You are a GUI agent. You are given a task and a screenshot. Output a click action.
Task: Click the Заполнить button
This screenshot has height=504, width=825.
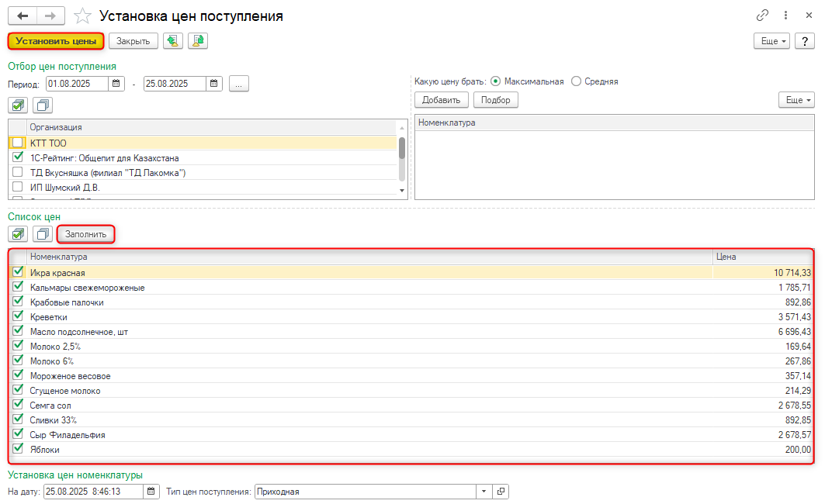(86, 233)
